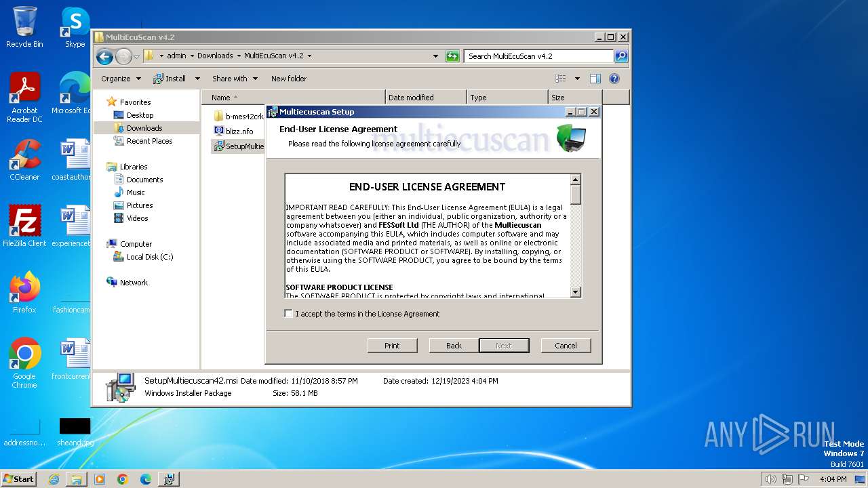Viewport: 868px width, 488px height.
Task: Open Videos library in navigation pane
Action: (x=137, y=218)
